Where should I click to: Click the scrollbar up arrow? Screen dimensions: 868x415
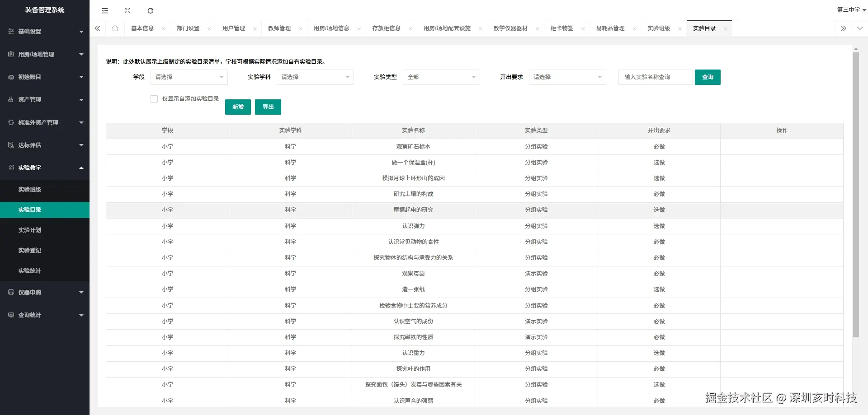click(856, 48)
